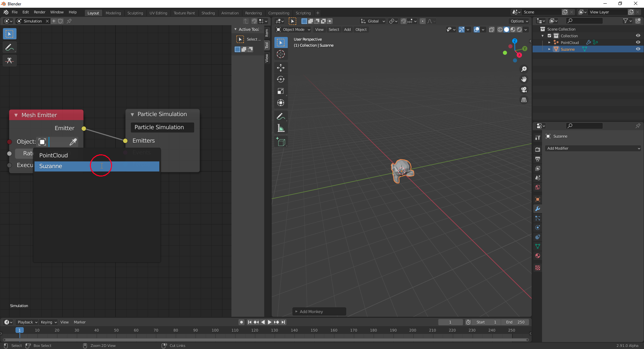Viewport: 644px width, 349px height.
Task: Open the Object Mode dropdown
Action: click(293, 30)
